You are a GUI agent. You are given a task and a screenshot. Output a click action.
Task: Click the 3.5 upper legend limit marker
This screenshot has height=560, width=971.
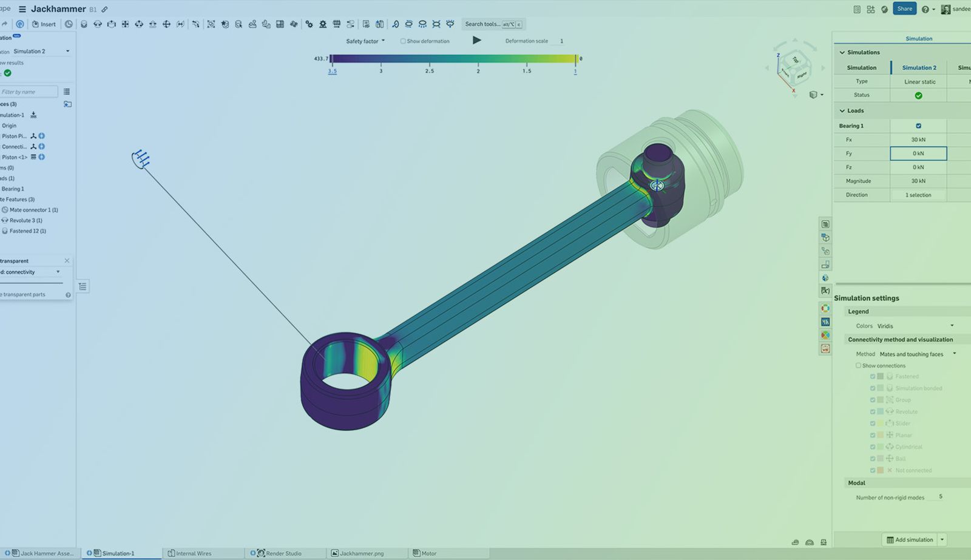[x=332, y=71]
